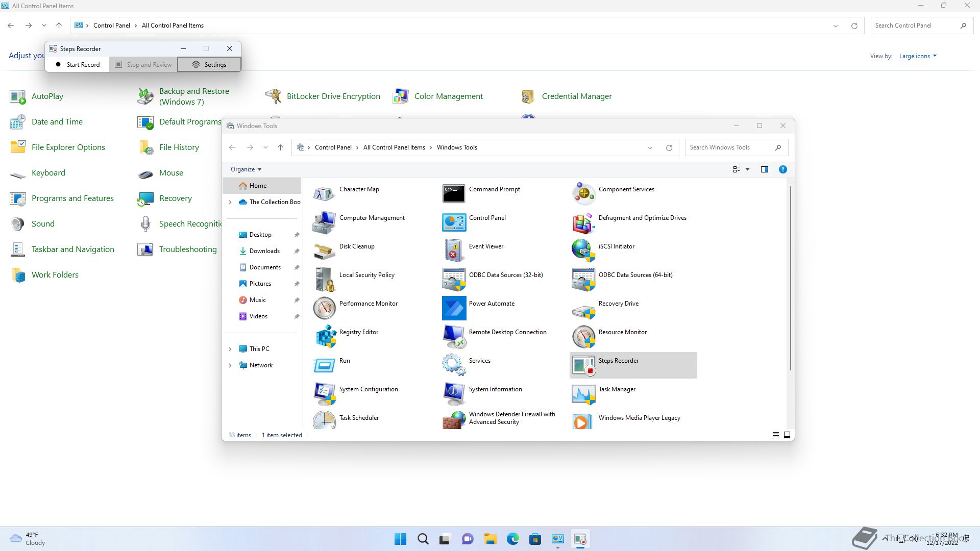Select Home in navigation pane
The height and width of the screenshot is (551, 980).
(262, 186)
